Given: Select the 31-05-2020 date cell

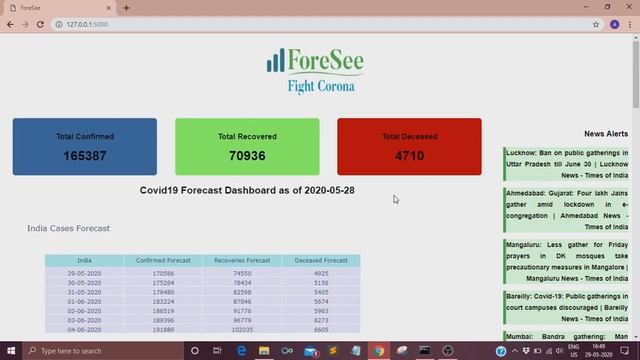Looking at the screenshot, I should 84,292.
